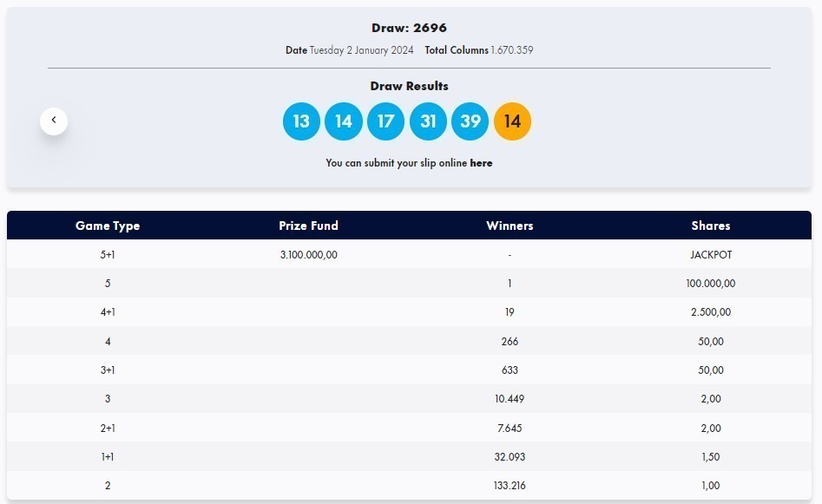The image size is (822, 504).
Task: Click the orange bonus ball 14
Action: click(512, 121)
